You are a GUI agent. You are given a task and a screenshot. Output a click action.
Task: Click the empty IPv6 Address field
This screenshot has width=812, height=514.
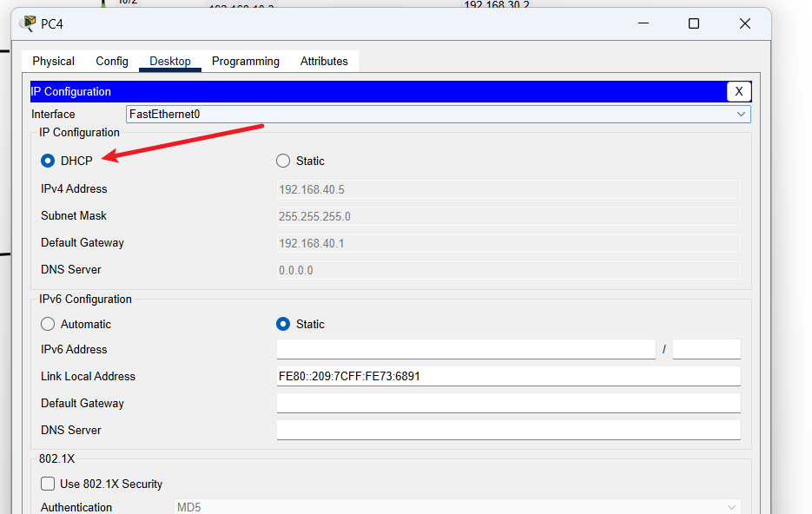[466, 349]
